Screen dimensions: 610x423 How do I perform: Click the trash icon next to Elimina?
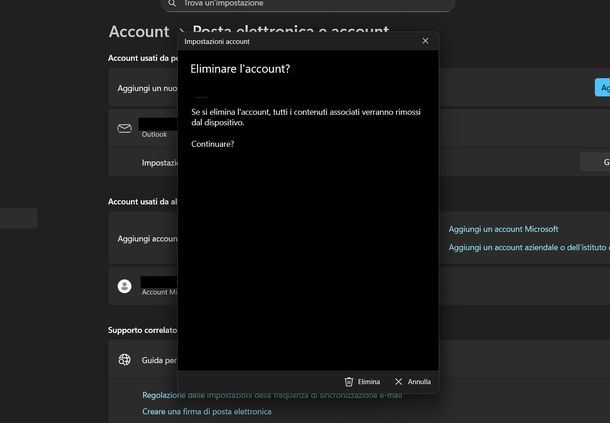click(x=349, y=382)
